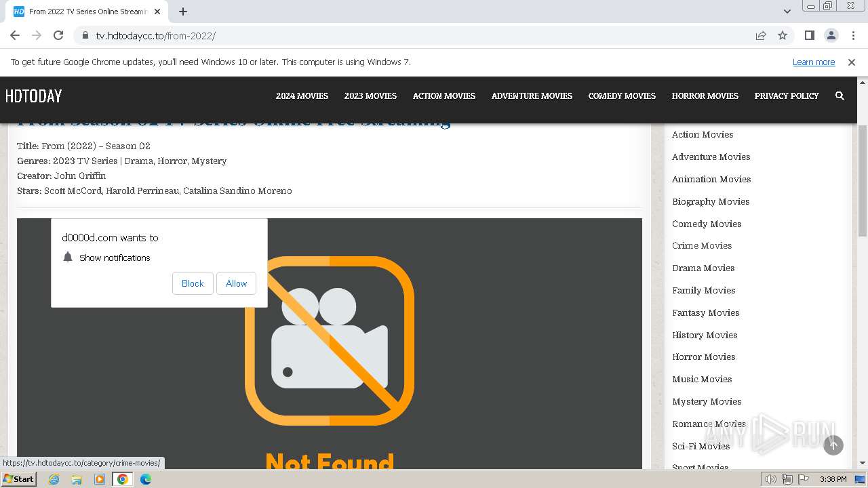The height and width of the screenshot is (488, 868).
Task: Click the HDTODAY site logo
Action: [33, 96]
